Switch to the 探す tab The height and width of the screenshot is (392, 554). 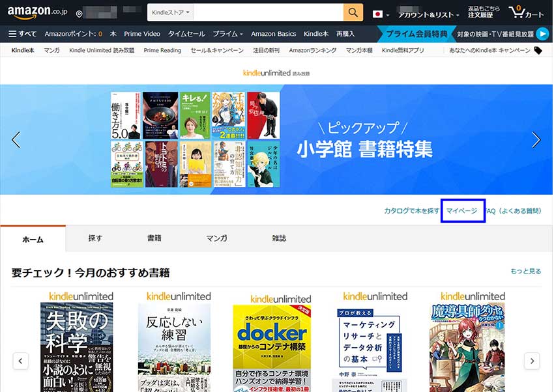[95, 238]
